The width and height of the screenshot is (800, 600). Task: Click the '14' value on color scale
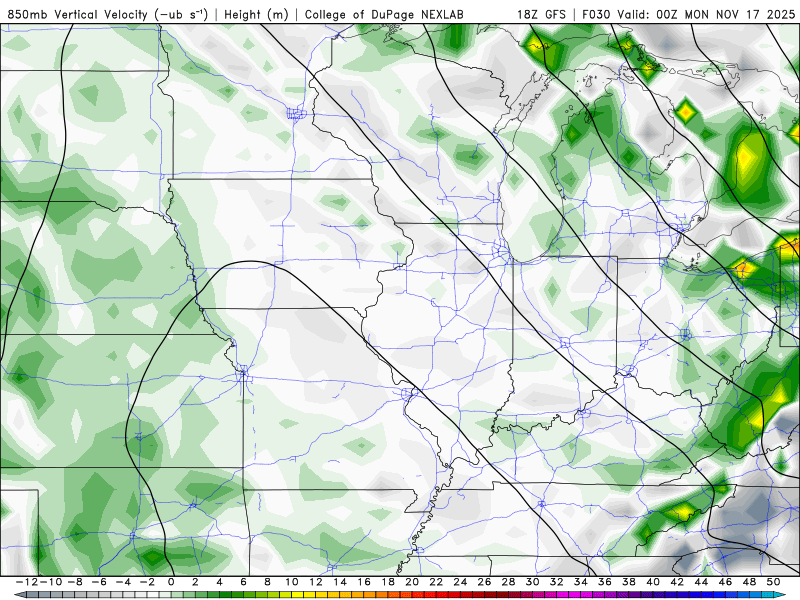click(x=340, y=582)
